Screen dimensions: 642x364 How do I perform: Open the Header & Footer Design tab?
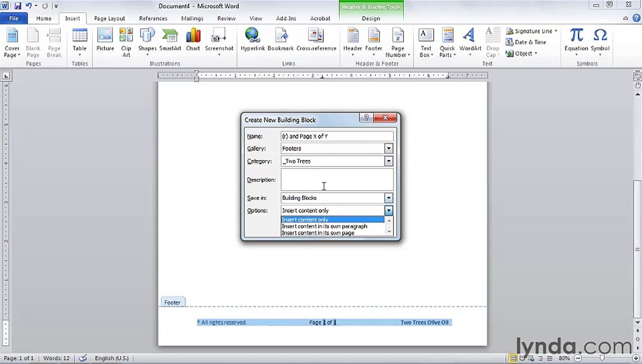click(371, 18)
